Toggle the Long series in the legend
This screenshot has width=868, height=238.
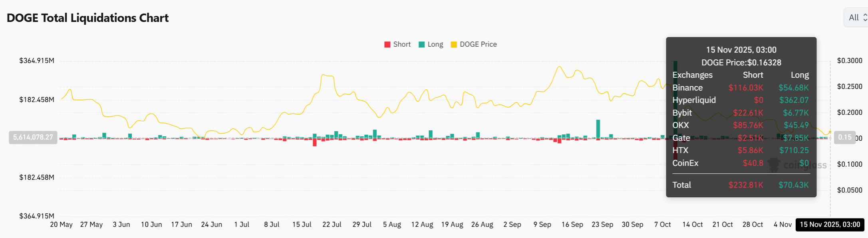[431, 44]
